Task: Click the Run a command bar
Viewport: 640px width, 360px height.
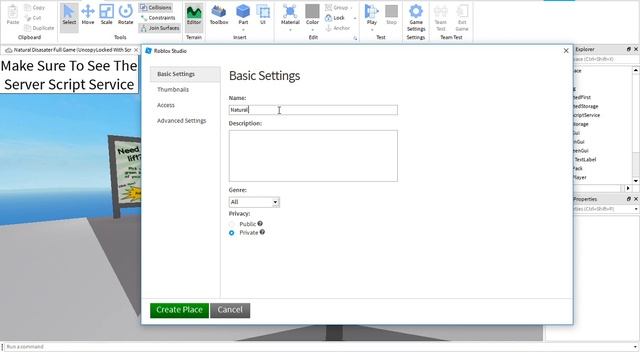Action: [318, 347]
